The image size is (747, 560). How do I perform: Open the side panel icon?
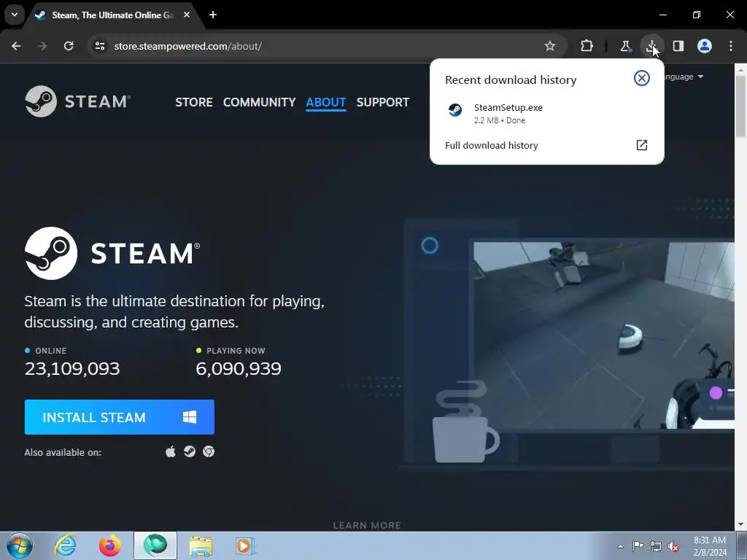coord(678,46)
